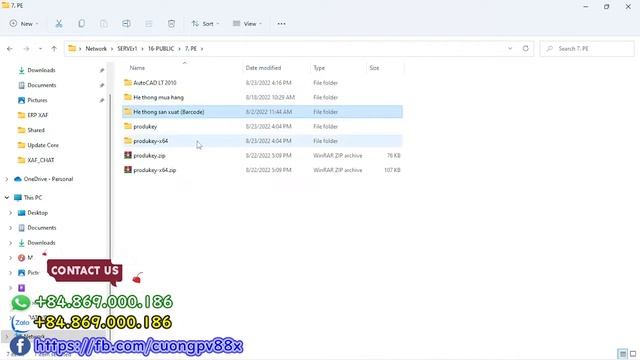Collapse the This PC node

pyautogui.click(x=7, y=198)
